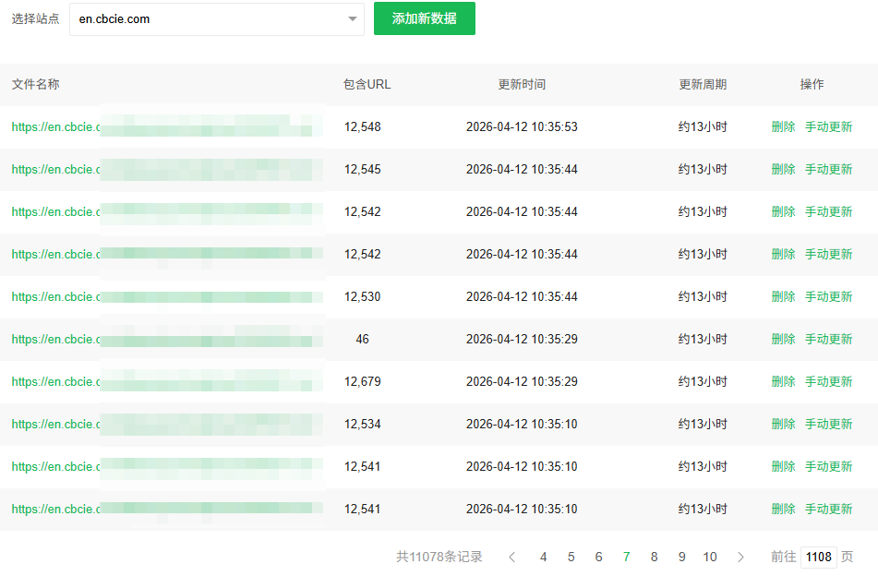The image size is (878, 588).
Task: Delete the row with 12,545 URLs
Action: (x=784, y=170)
